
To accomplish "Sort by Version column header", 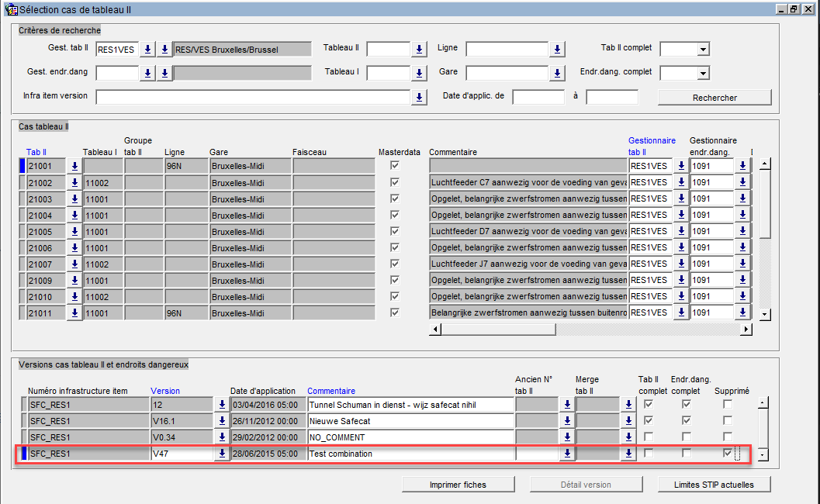I will (164, 391).
